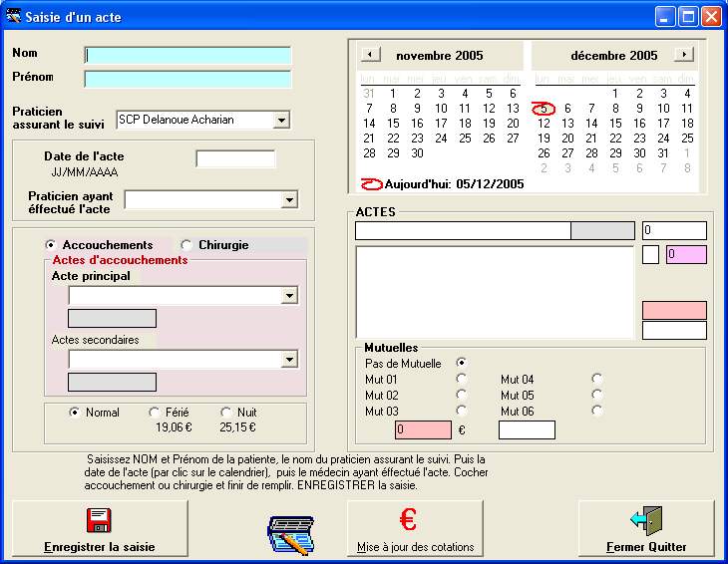
Task: Go to next month in calendar
Action: click(684, 54)
